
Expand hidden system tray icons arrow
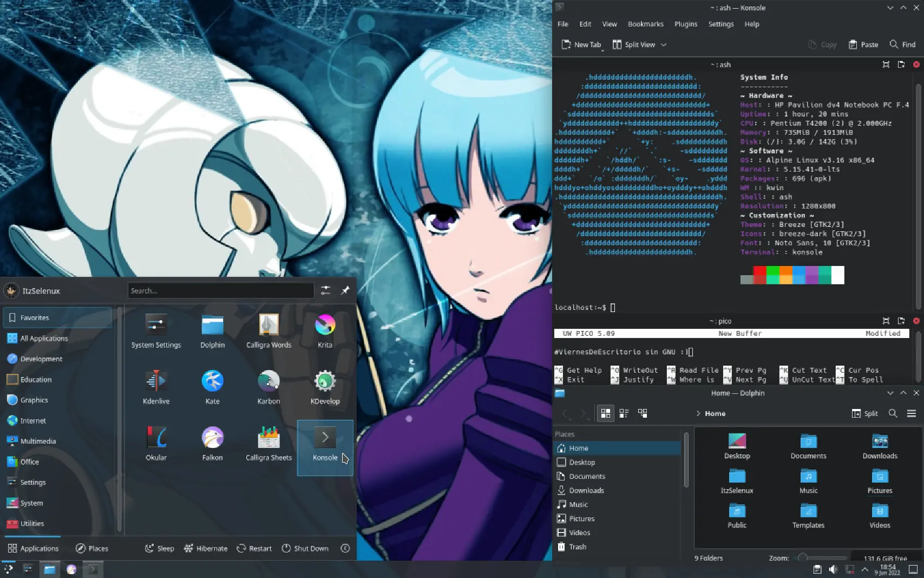[865, 569]
